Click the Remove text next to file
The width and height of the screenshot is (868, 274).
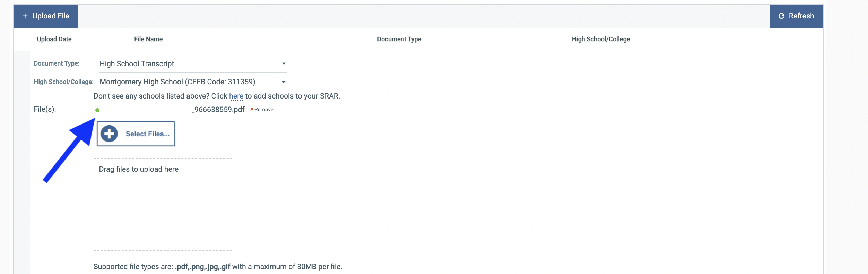point(264,110)
